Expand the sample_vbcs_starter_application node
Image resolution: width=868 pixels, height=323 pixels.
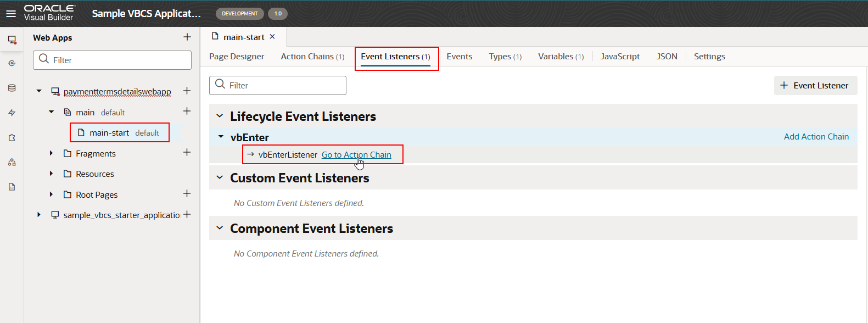tap(39, 215)
